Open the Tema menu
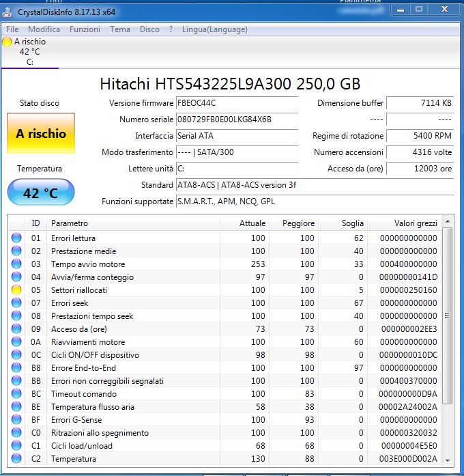Viewport: 464px width, 476px height. click(x=120, y=29)
